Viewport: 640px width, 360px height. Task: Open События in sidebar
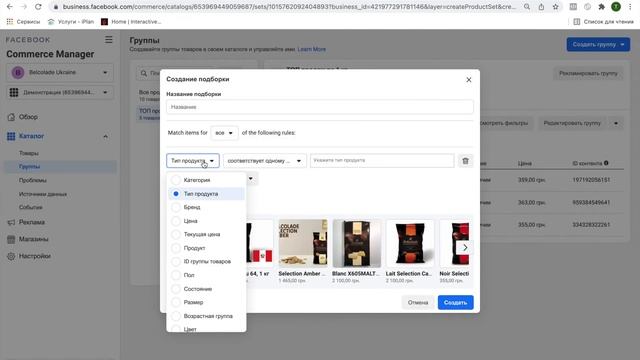click(31, 207)
